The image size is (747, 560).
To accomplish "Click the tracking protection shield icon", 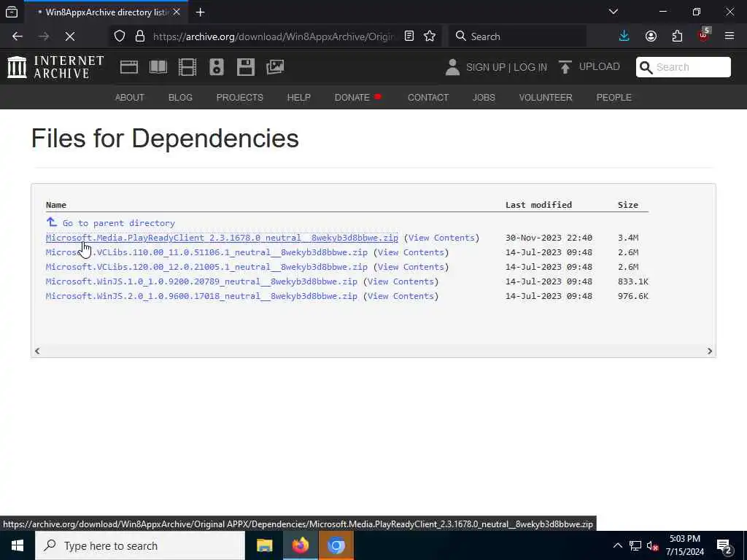I will pos(120,36).
